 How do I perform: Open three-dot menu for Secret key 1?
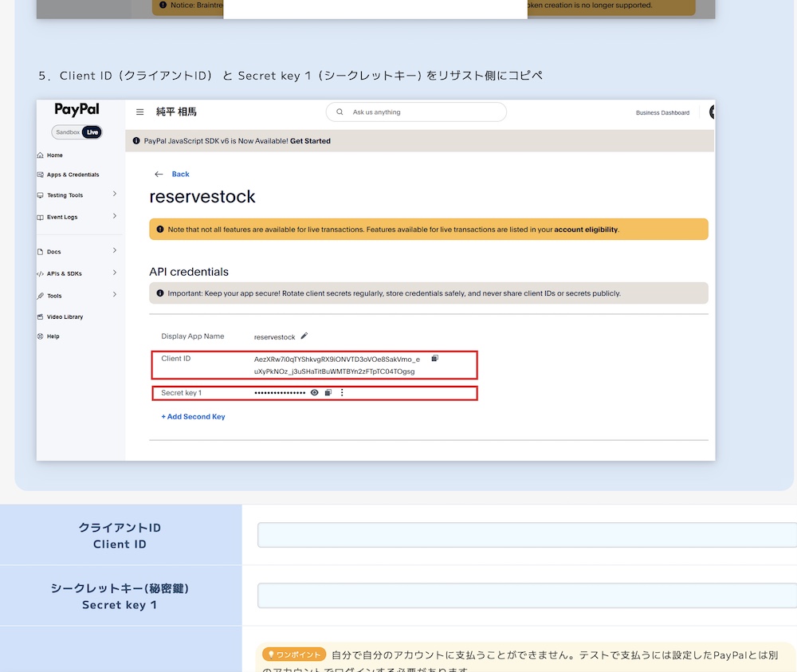coord(342,393)
